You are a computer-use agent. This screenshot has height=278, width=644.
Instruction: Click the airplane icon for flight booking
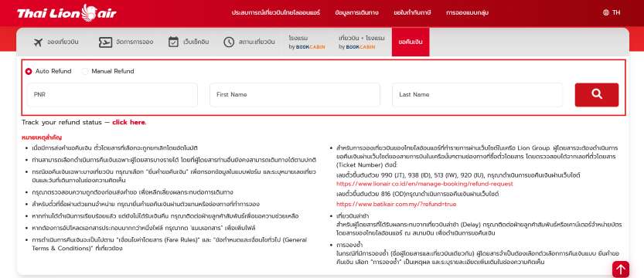click(x=38, y=42)
